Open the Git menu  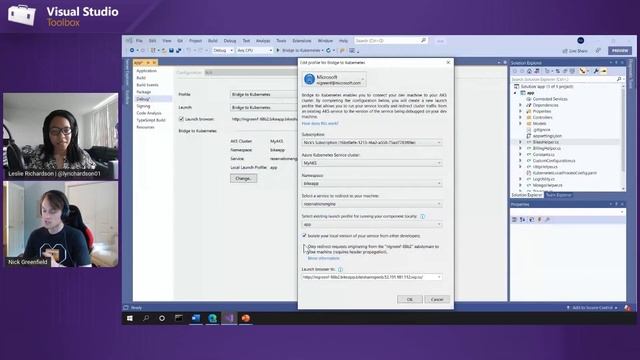[180, 41]
